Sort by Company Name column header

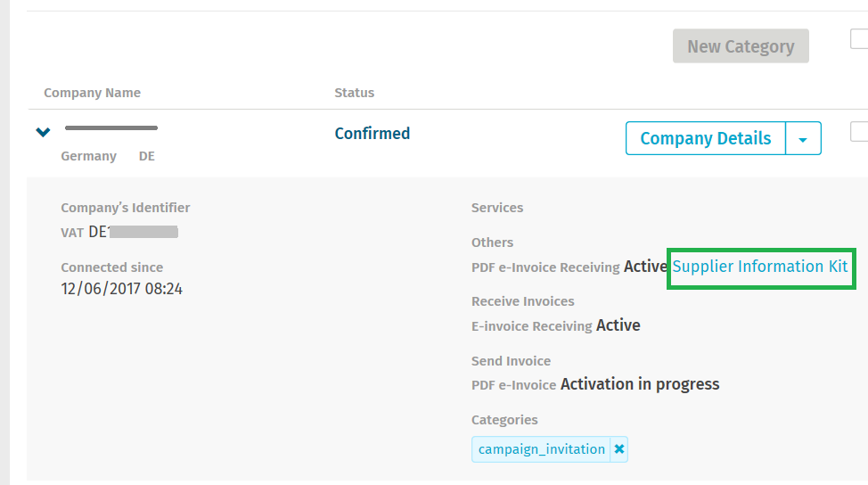pos(92,93)
